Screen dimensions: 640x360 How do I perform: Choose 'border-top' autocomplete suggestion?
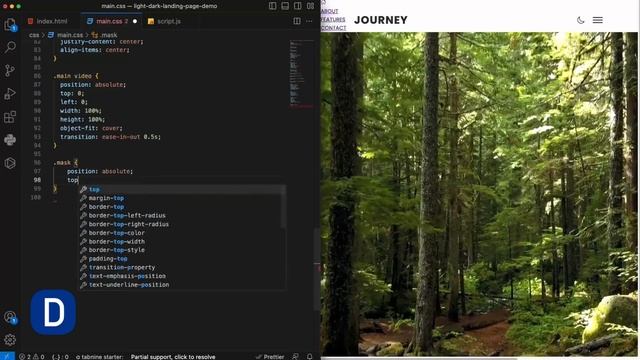click(x=182, y=207)
